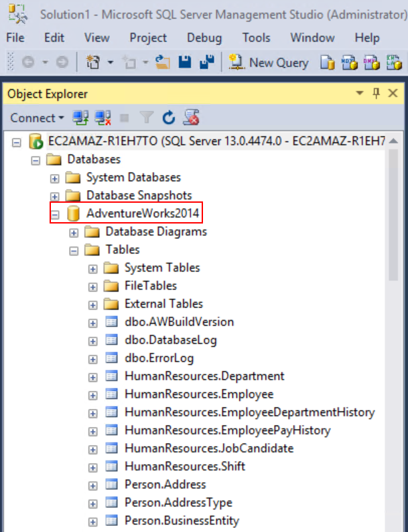Select the AdventureWorks2014 database cylinder icon
The width and height of the screenshot is (408, 532).
[73, 213]
